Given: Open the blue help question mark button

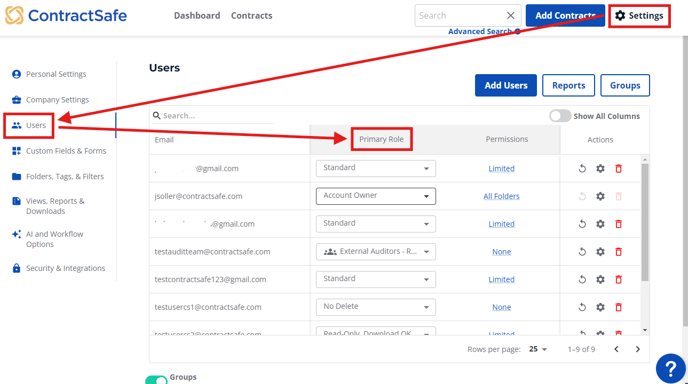Looking at the screenshot, I should pos(670,369).
